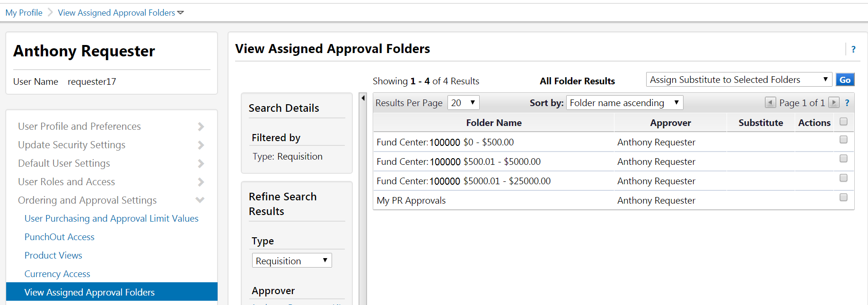Open the PunchOut Access menu item

pos(60,237)
